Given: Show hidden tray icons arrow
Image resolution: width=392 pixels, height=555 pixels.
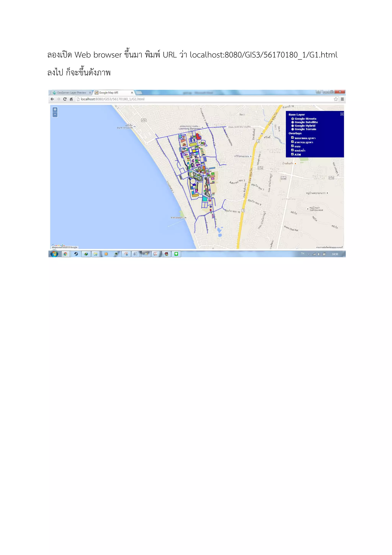Looking at the screenshot, I should pyautogui.click(x=309, y=254).
